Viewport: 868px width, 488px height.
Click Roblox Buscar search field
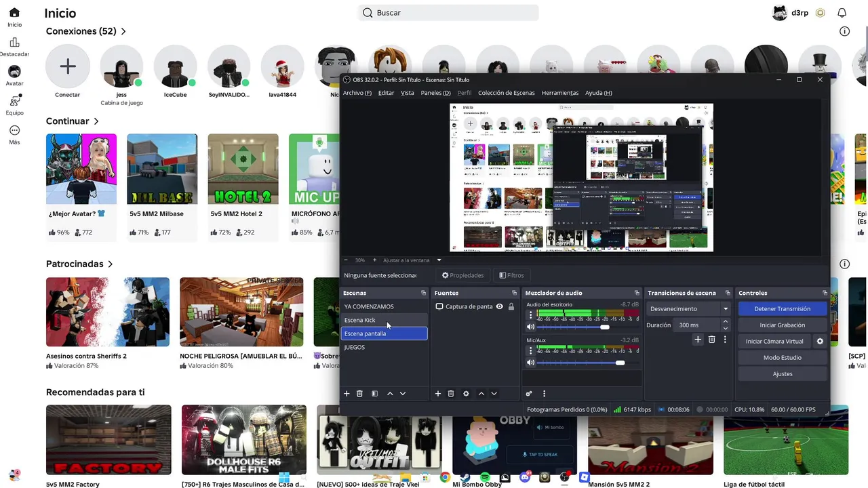(x=448, y=13)
